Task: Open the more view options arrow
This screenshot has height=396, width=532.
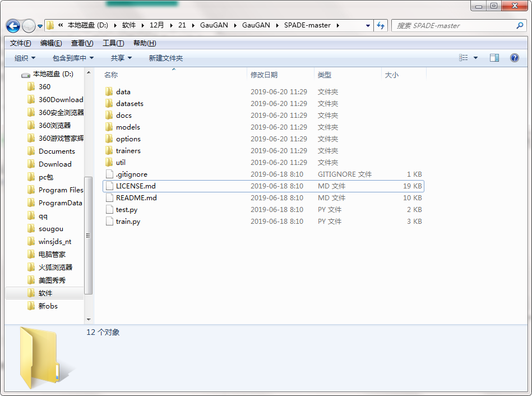Action: click(476, 58)
